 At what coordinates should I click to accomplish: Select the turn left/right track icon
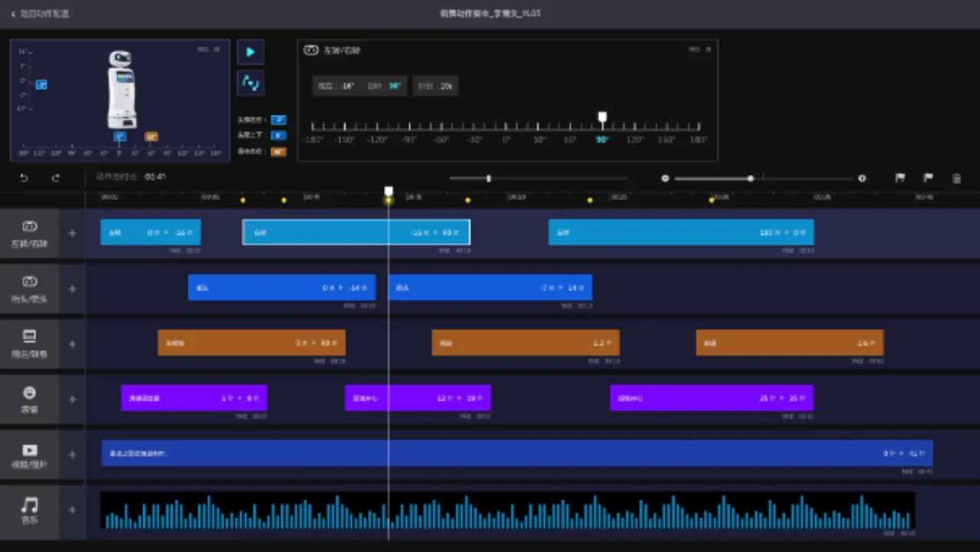[29, 227]
